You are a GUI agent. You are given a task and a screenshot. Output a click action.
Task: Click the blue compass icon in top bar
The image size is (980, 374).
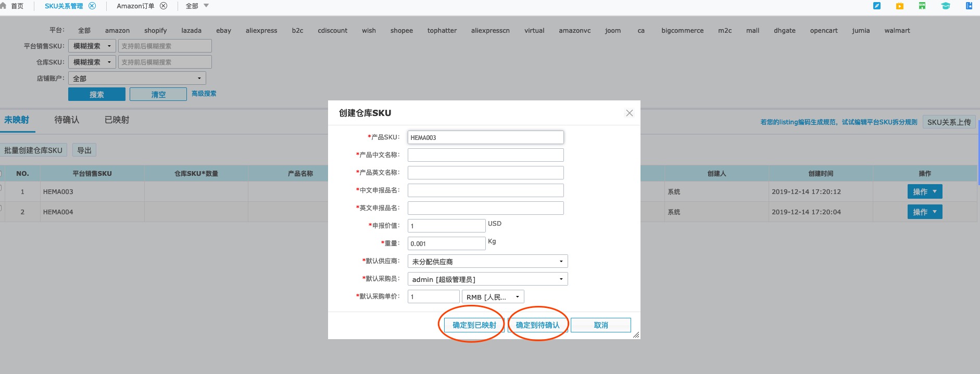click(x=877, y=6)
